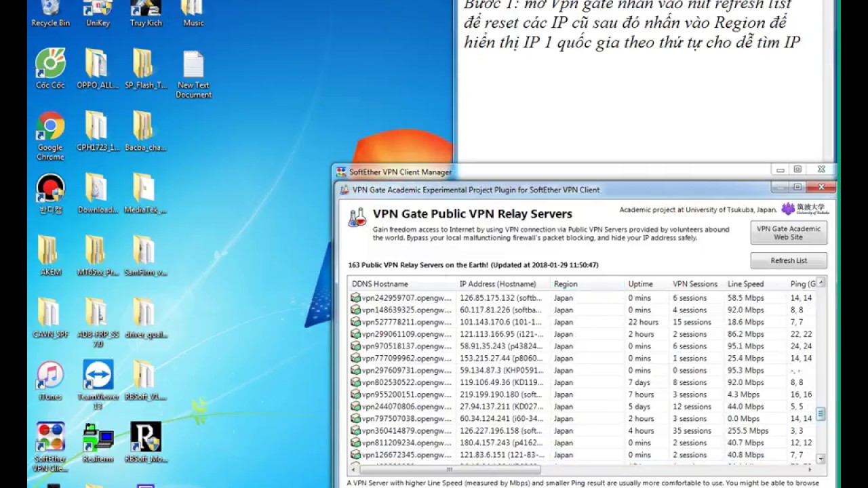Select server vpn148639325.opengw row
Viewport: 868px width, 488px height.
[x=583, y=310]
